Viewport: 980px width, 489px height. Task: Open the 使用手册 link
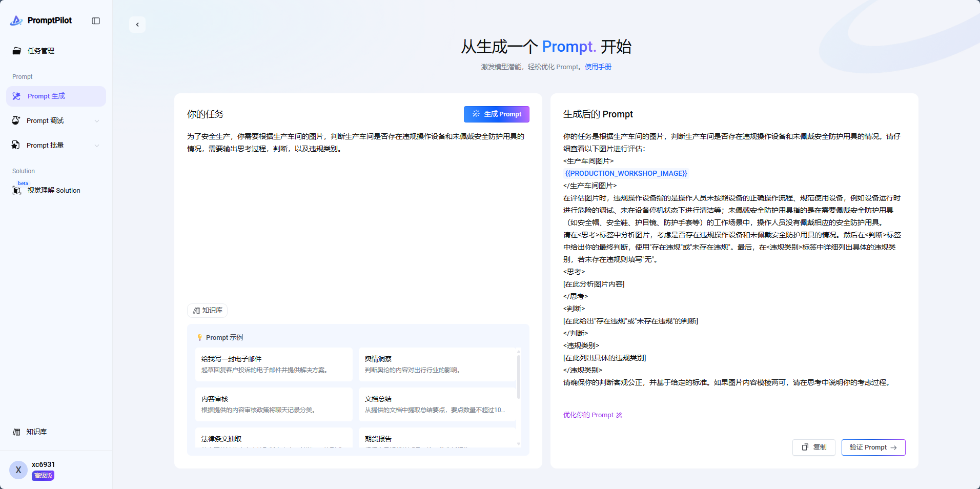(x=598, y=67)
